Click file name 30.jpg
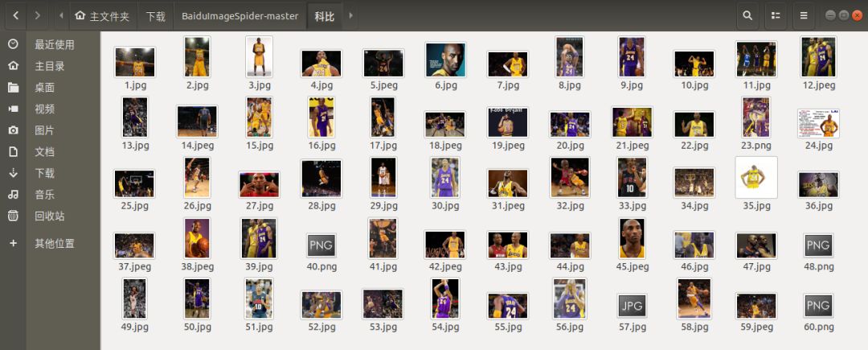This screenshot has height=350, width=868. click(x=445, y=206)
